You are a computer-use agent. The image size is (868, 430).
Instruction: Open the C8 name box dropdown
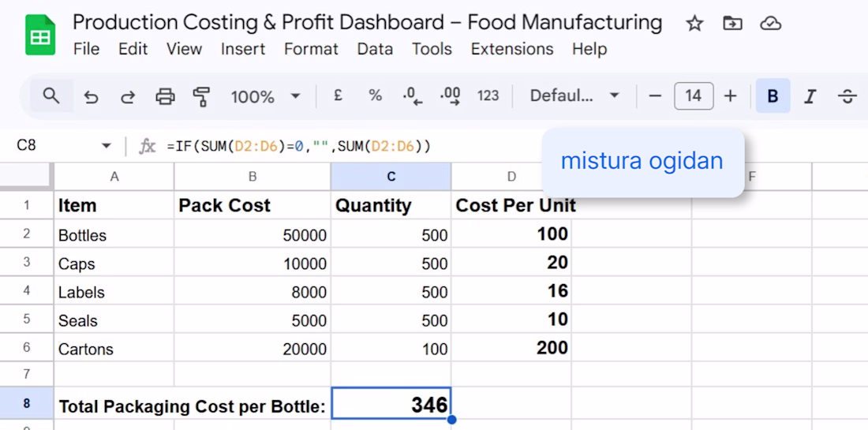click(x=107, y=146)
